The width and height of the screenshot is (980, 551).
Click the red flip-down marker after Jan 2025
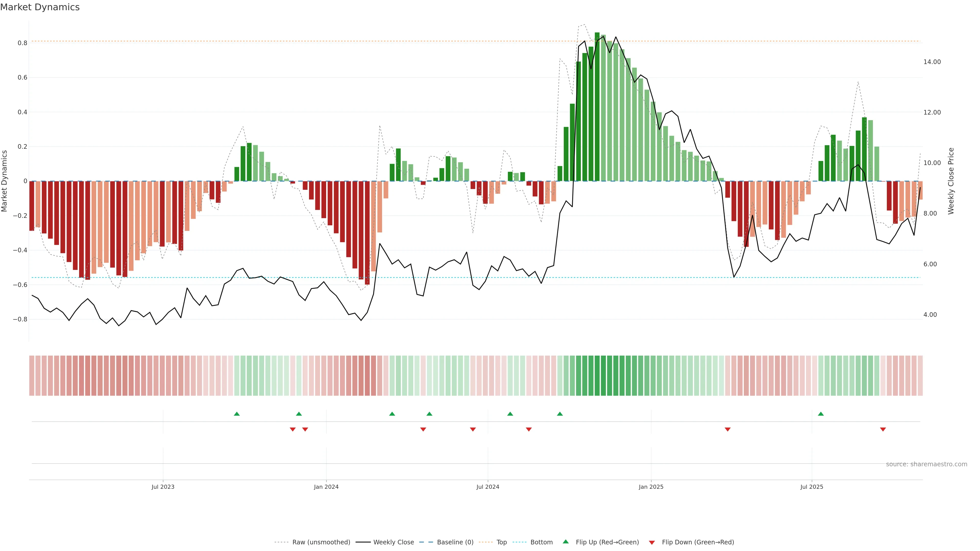tap(727, 429)
